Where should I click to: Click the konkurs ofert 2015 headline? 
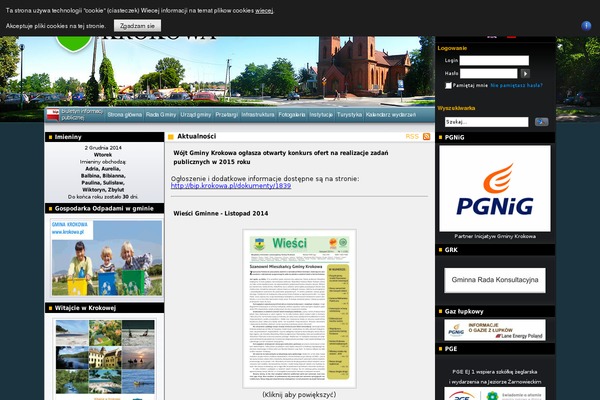[x=281, y=157]
